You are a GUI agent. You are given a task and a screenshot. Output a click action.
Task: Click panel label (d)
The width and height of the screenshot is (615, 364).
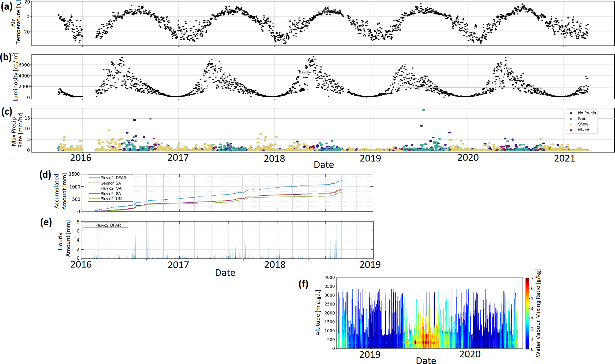coord(45,175)
